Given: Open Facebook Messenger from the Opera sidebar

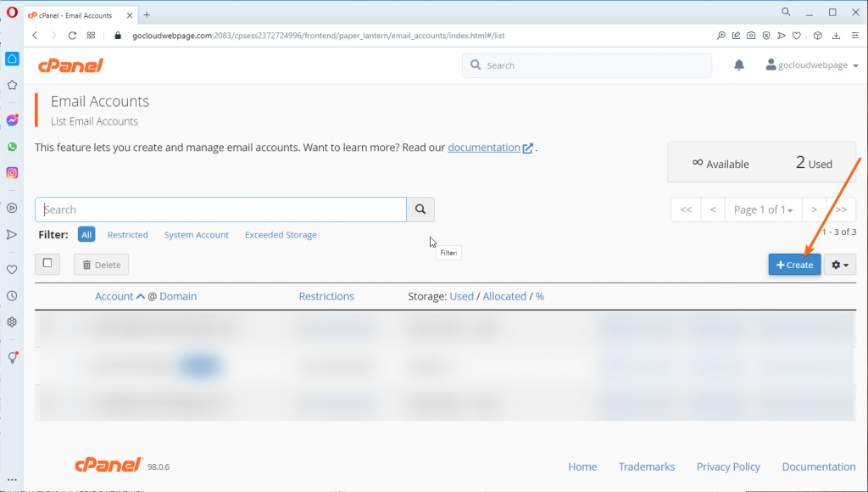Looking at the screenshot, I should click(11, 120).
